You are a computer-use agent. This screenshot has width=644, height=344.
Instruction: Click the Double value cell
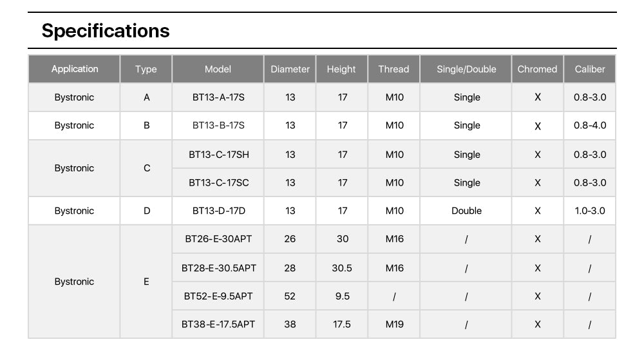(x=466, y=211)
